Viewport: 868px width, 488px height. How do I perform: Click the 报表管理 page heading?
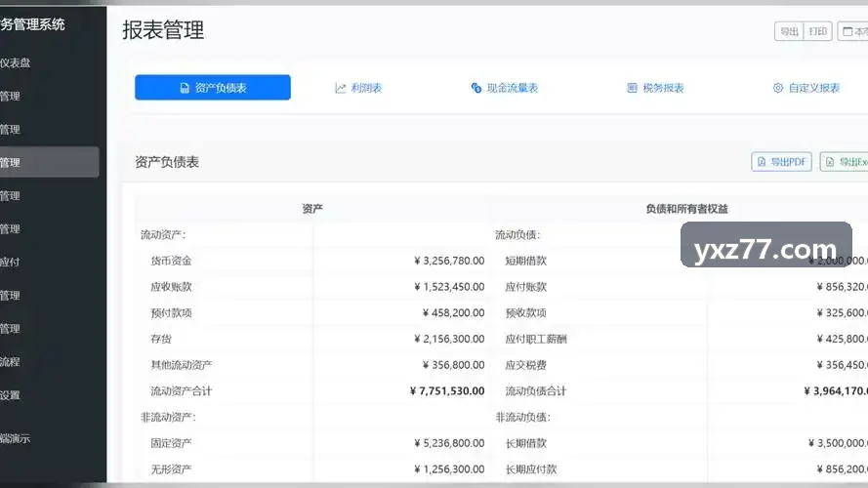(x=163, y=30)
